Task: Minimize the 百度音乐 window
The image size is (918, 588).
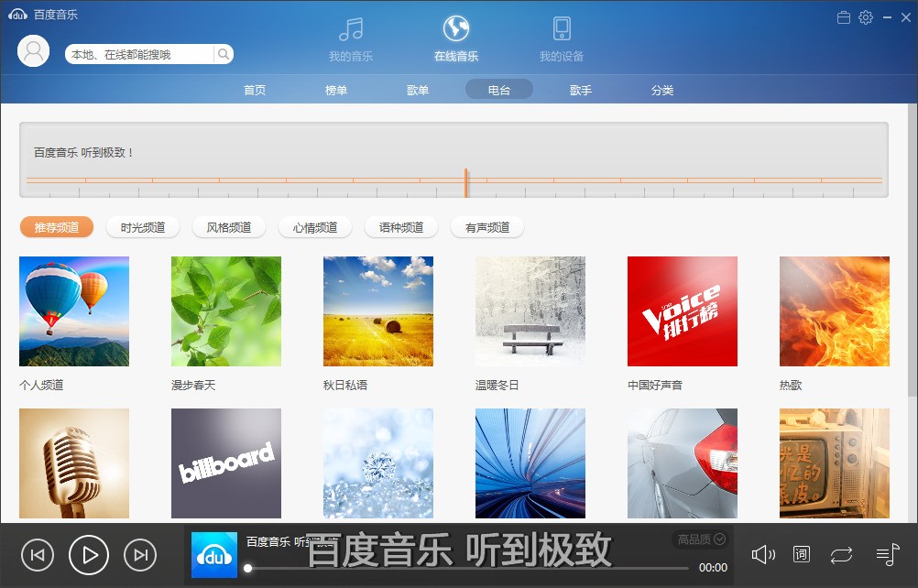Action: 887,17
